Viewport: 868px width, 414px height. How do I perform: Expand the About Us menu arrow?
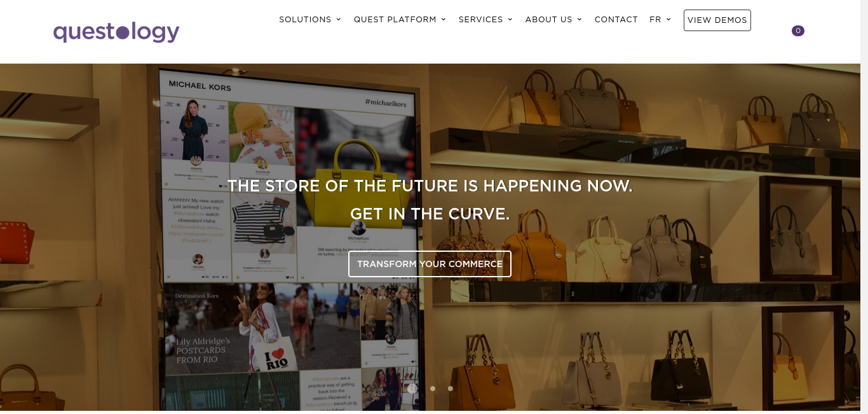(x=580, y=20)
